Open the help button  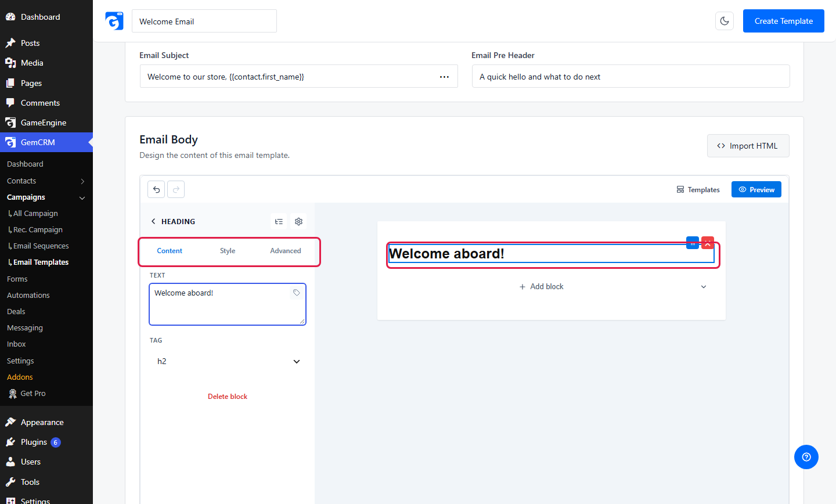tap(806, 457)
